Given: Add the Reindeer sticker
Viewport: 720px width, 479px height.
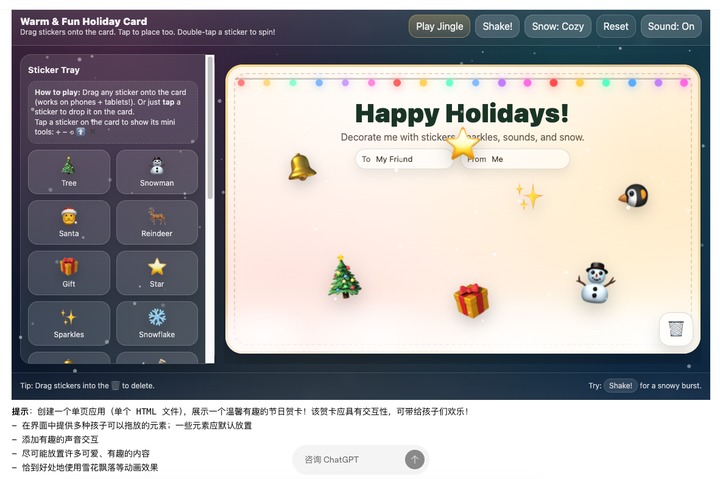Looking at the screenshot, I should [x=157, y=222].
